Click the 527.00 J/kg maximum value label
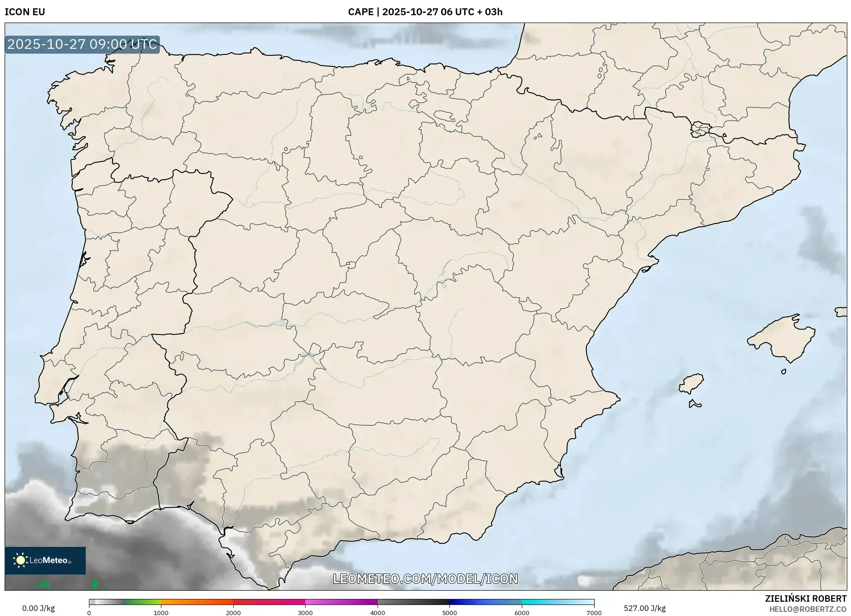 point(644,608)
